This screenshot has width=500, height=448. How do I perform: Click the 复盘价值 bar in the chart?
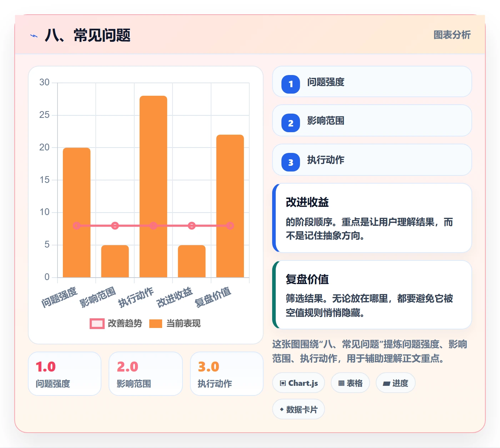(230, 206)
